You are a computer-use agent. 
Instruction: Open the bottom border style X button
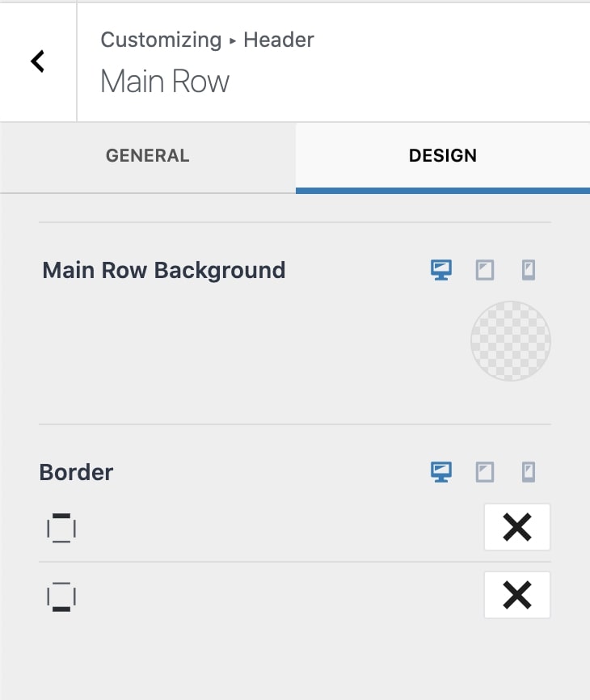tap(516, 596)
